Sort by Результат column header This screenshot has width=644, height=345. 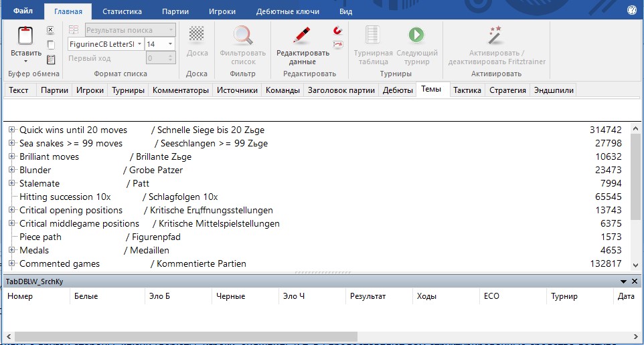pyautogui.click(x=368, y=296)
